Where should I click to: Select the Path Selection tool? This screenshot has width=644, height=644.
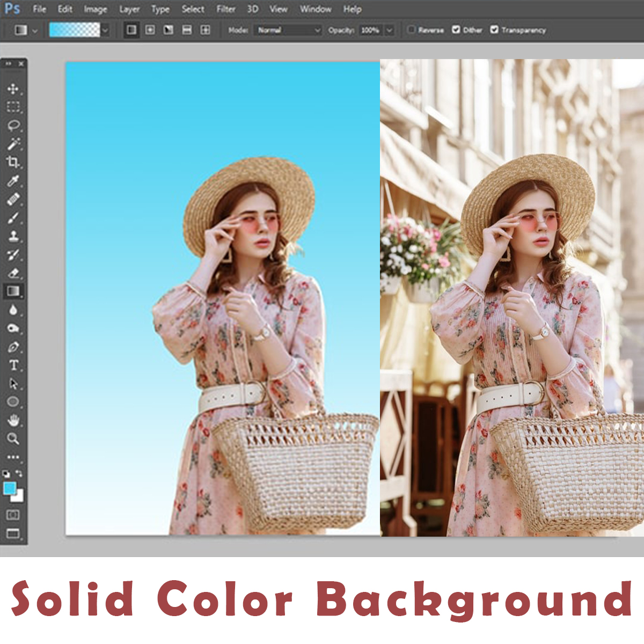13,384
